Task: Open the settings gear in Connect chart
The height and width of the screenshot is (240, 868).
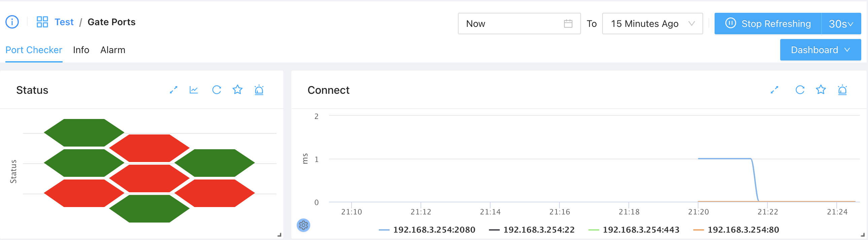Action: 303,225
